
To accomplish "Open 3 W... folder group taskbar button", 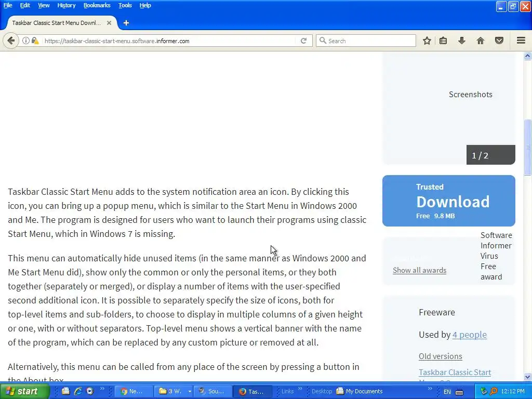I will pyautogui.click(x=170, y=391).
